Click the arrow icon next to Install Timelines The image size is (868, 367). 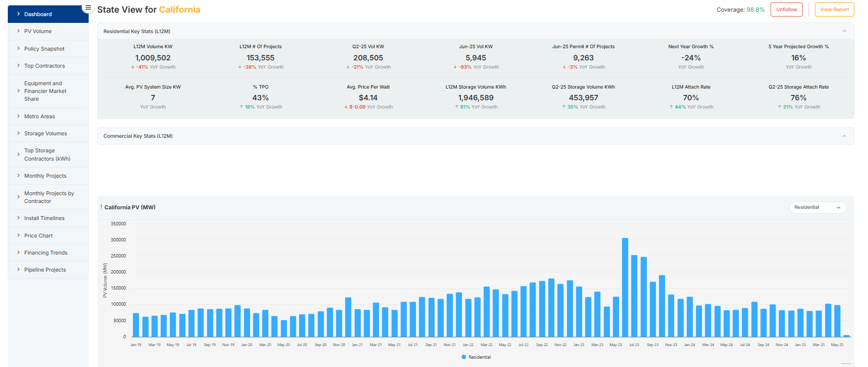19,218
